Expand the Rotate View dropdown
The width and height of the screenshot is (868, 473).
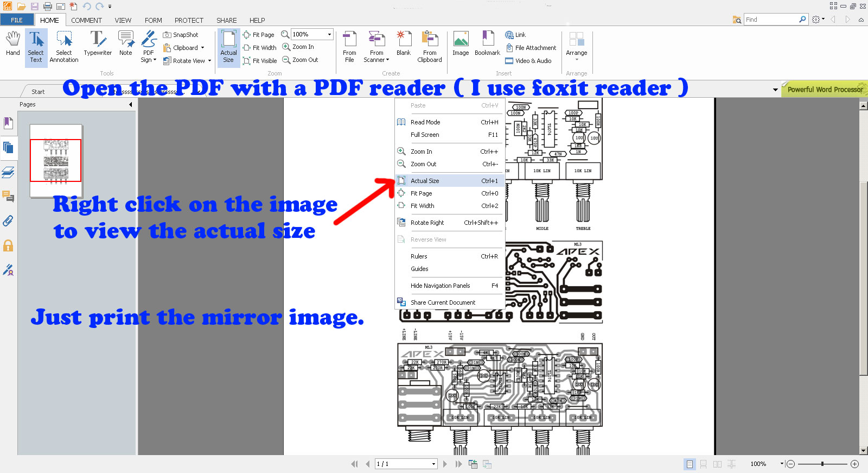tap(210, 61)
